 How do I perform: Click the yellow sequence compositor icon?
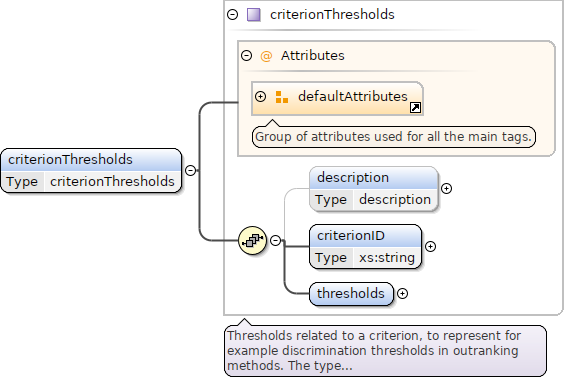click(x=253, y=240)
